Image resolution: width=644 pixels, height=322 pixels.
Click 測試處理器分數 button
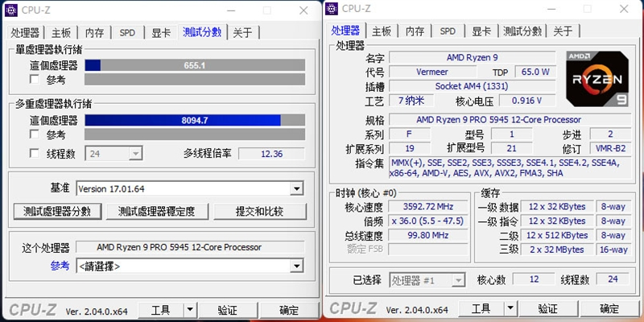(57, 212)
